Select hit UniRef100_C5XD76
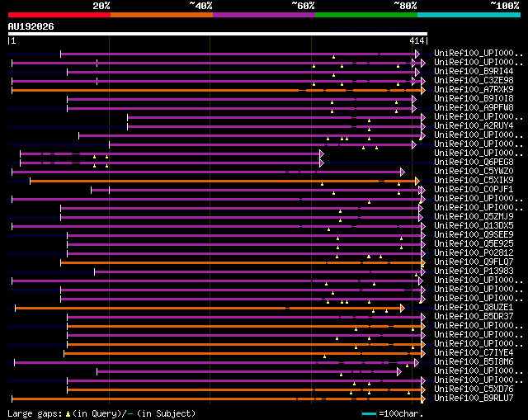Viewport: 528px width, 420px height. tap(474, 389)
